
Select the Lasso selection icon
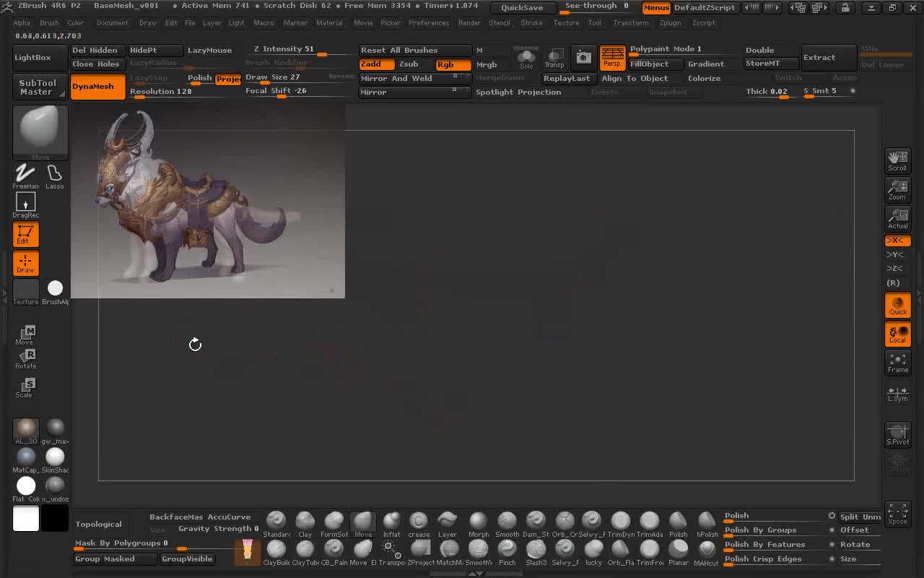(54, 176)
